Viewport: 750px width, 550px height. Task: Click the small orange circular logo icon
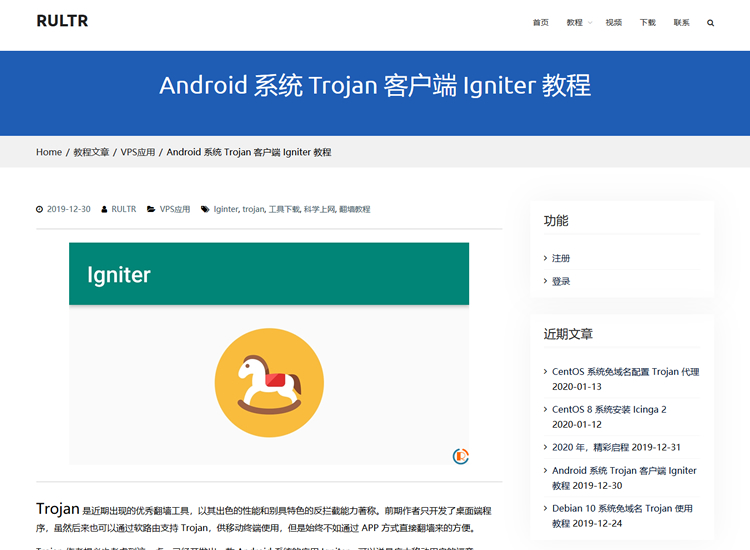461,456
